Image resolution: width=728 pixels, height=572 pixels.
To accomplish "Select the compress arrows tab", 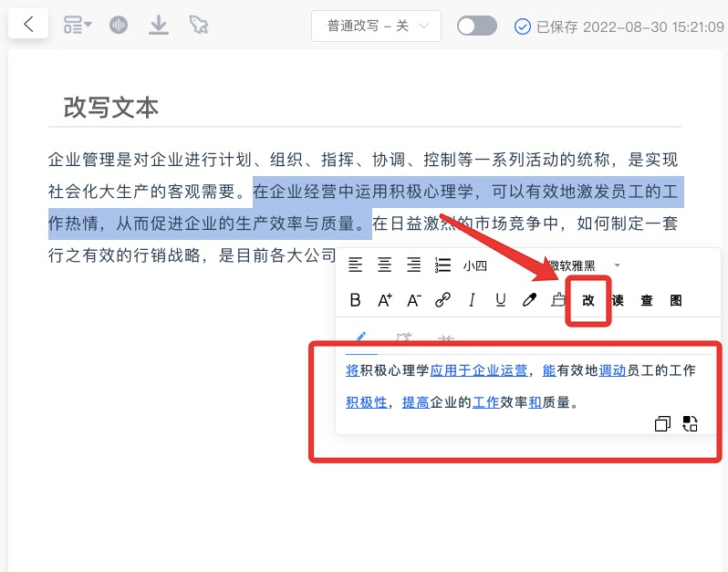I will (x=446, y=338).
